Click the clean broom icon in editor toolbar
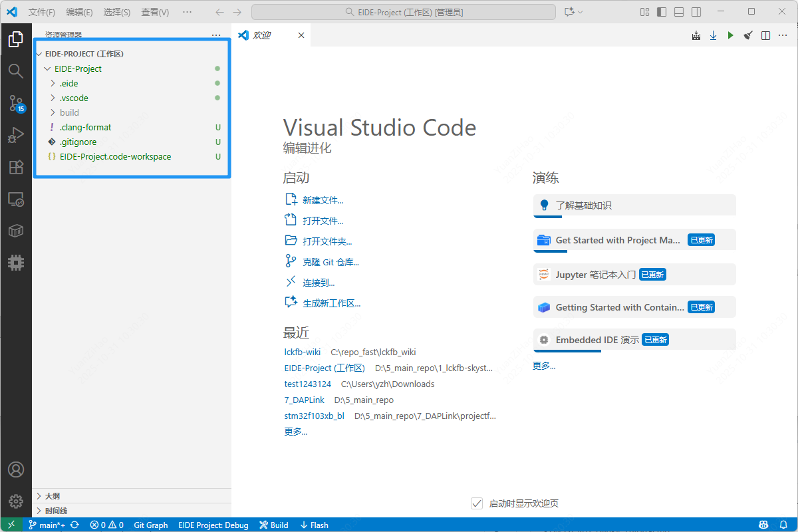 (747, 35)
